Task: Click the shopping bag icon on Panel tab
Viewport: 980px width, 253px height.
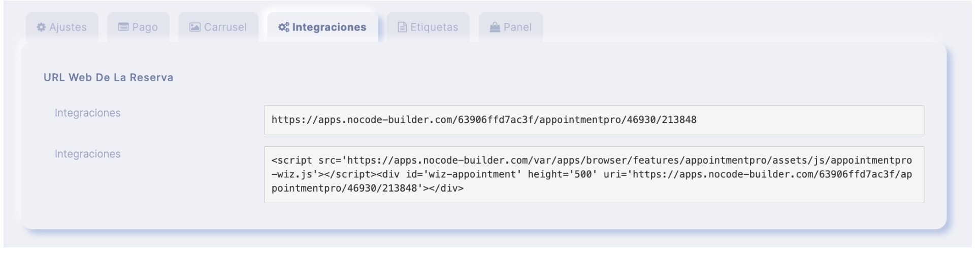Action: [495, 27]
